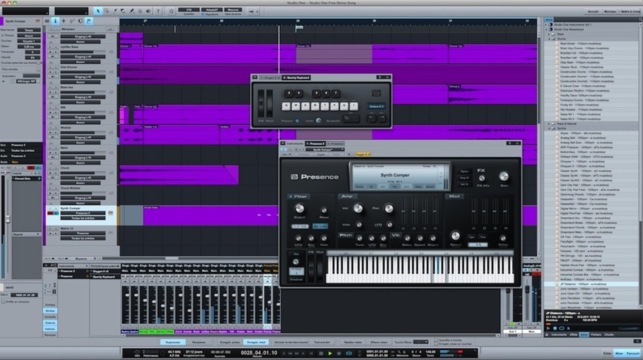Toggle the Superposer record mode
Viewport: 643px width, 360px height.
(173, 342)
